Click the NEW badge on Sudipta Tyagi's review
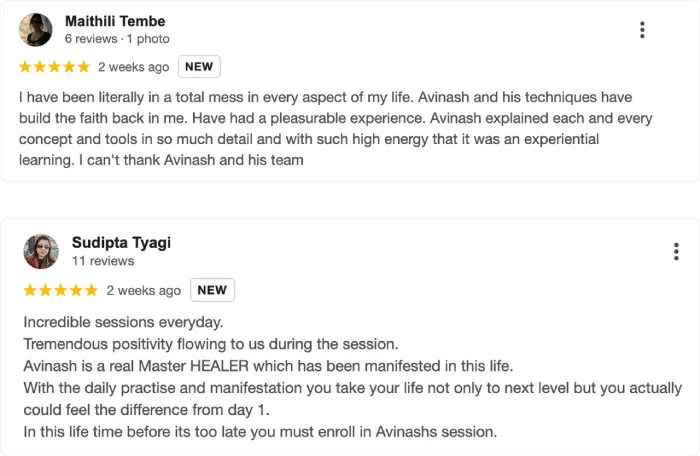This screenshot has height=456, width=700. click(x=212, y=290)
